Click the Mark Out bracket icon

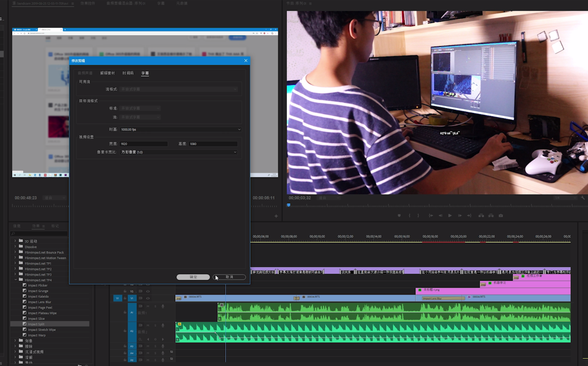pyautogui.click(x=418, y=216)
